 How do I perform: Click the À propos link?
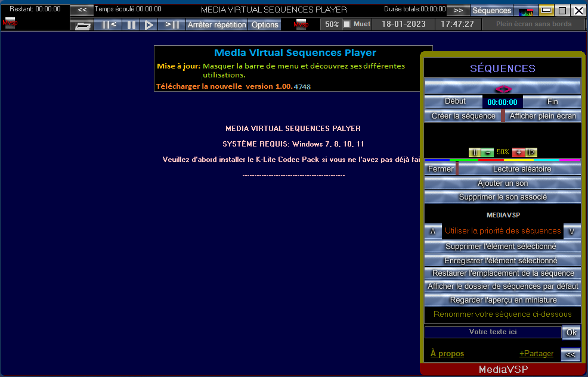coord(447,354)
